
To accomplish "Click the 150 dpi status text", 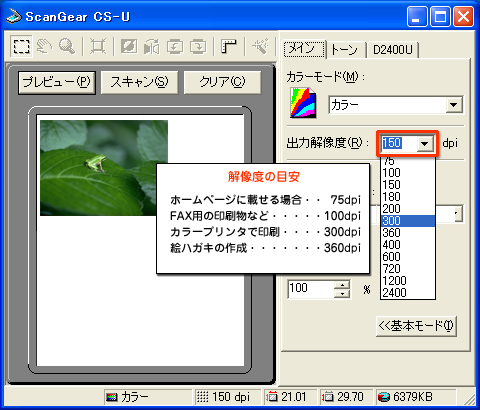I will point(231,397).
